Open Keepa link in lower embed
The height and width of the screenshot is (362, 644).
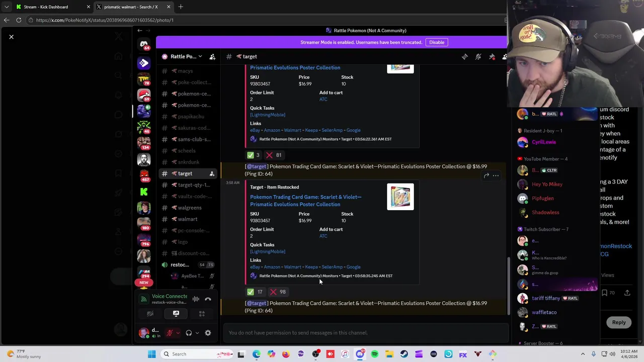pyautogui.click(x=311, y=267)
